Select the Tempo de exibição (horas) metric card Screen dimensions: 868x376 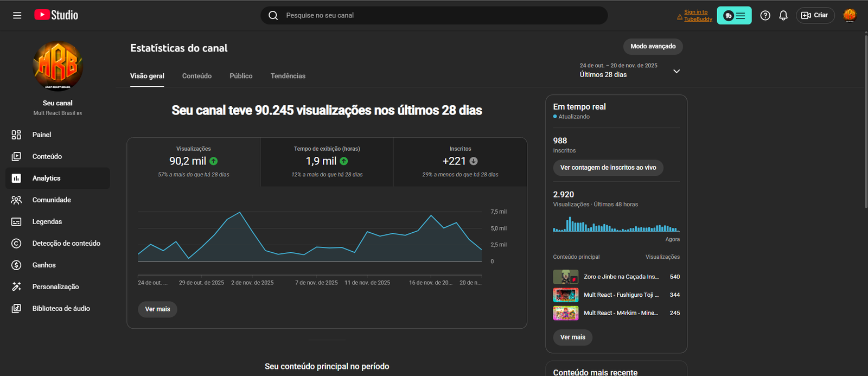[327, 162]
